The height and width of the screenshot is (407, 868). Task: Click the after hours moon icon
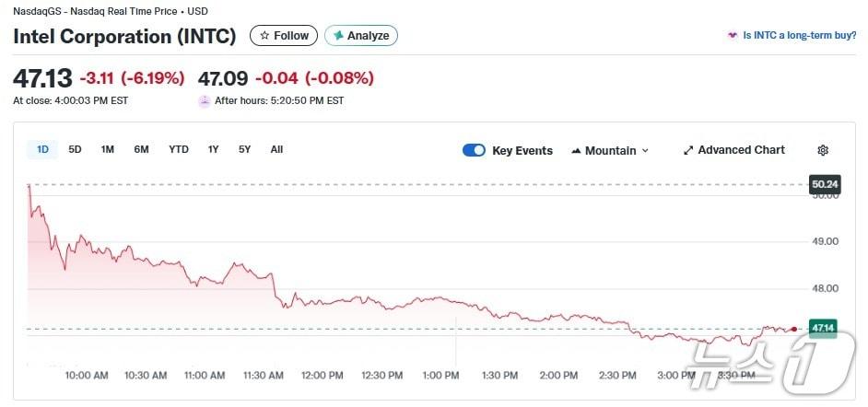205,101
